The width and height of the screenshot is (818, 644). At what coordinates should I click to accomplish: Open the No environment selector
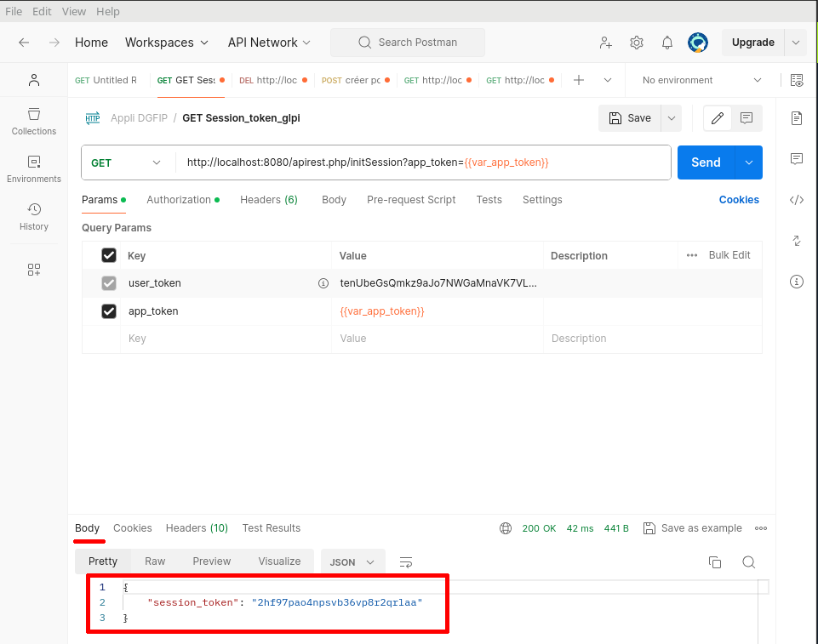click(x=701, y=80)
